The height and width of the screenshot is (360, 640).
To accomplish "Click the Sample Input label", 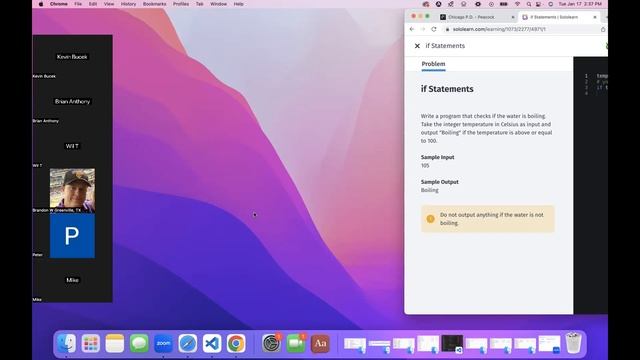I will point(438,157).
